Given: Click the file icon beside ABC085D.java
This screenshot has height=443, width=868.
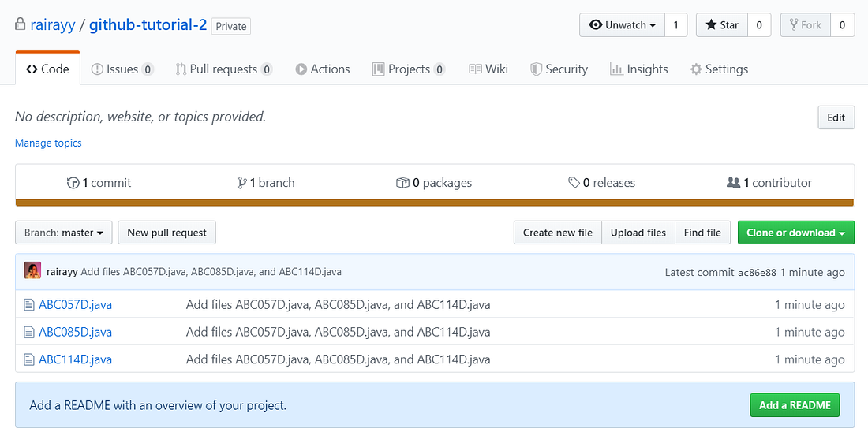Looking at the screenshot, I should (28, 333).
